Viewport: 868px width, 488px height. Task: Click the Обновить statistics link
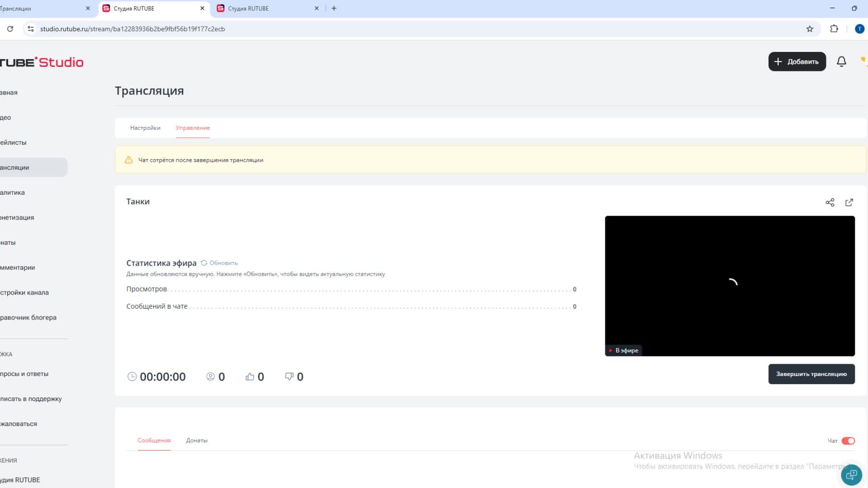tap(223, 263)
